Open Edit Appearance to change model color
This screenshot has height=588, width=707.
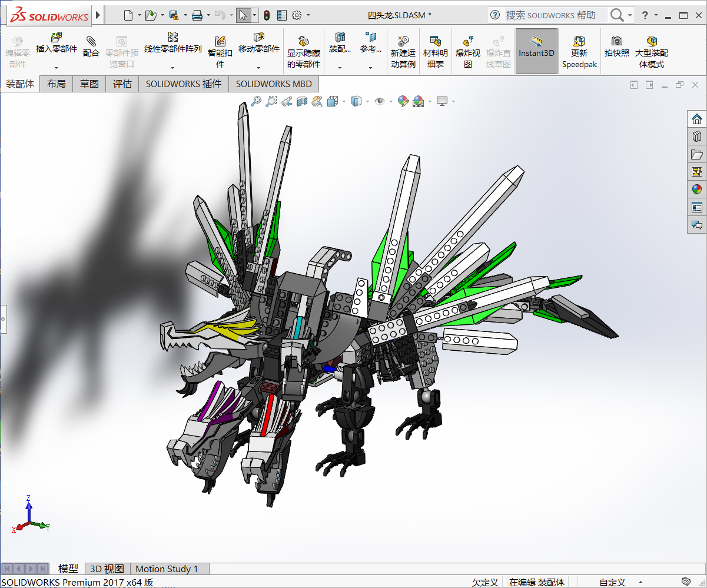pyautogui.click(x=403, y=101)
